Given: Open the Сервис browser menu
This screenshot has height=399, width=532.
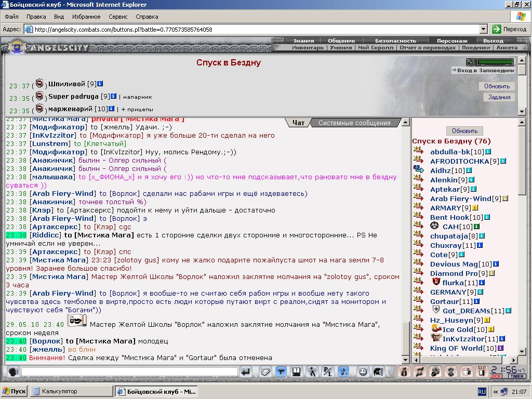Looking at the screenshot, I should pyautogui.click(x=118, y=17).
